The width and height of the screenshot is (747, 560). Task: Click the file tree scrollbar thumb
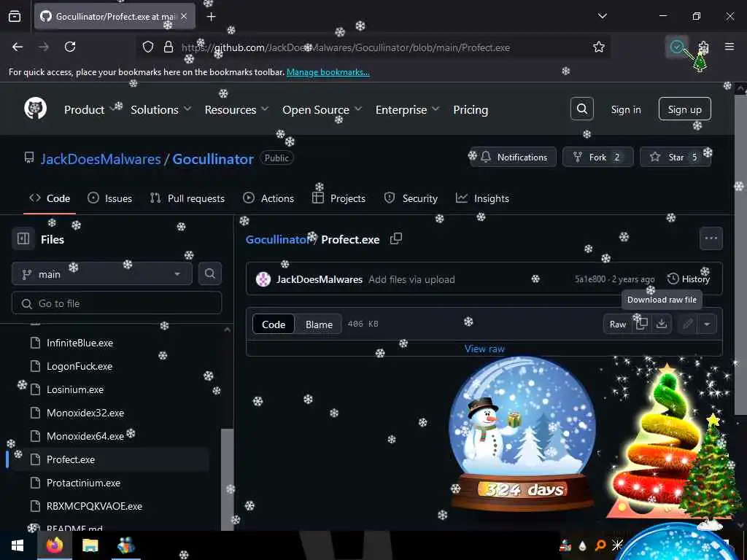click(x=228, y=478)
